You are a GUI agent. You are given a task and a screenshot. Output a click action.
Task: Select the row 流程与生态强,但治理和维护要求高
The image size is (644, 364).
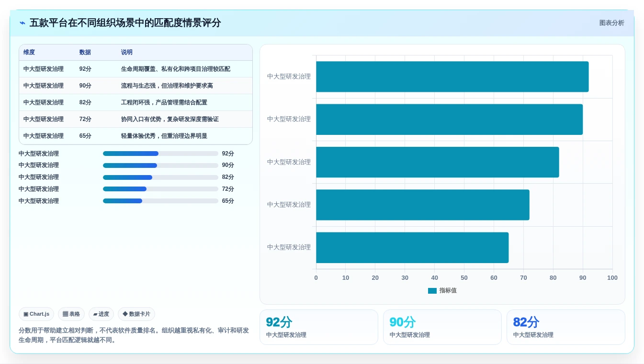[136, 86]
